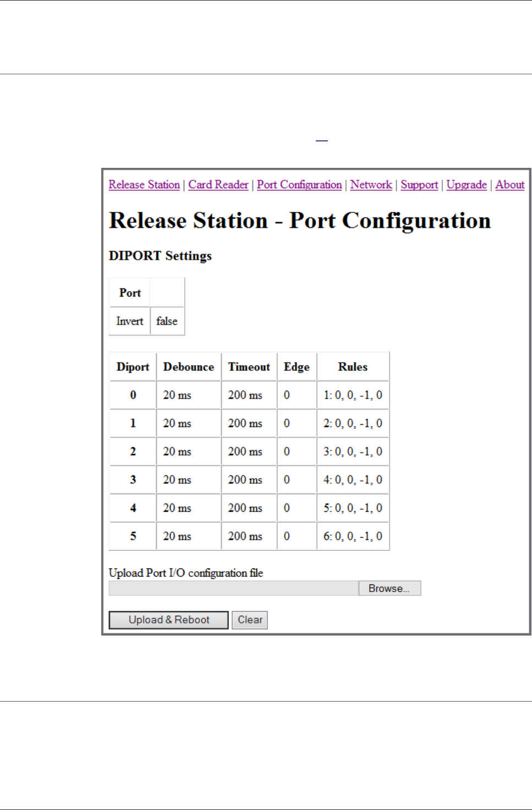This screenshot has height=810, width=532.
Task: Open the Release Station link
Action: [144, 185]
